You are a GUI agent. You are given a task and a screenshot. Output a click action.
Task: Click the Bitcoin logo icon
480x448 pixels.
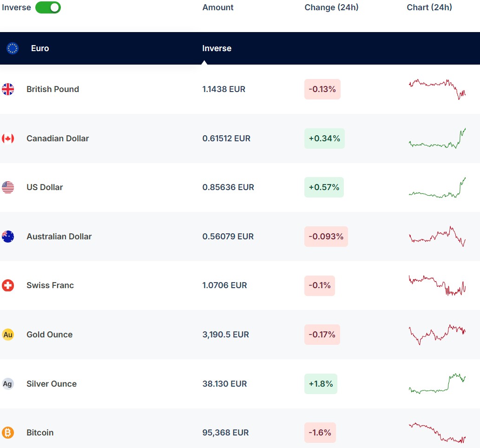[8, 433]
